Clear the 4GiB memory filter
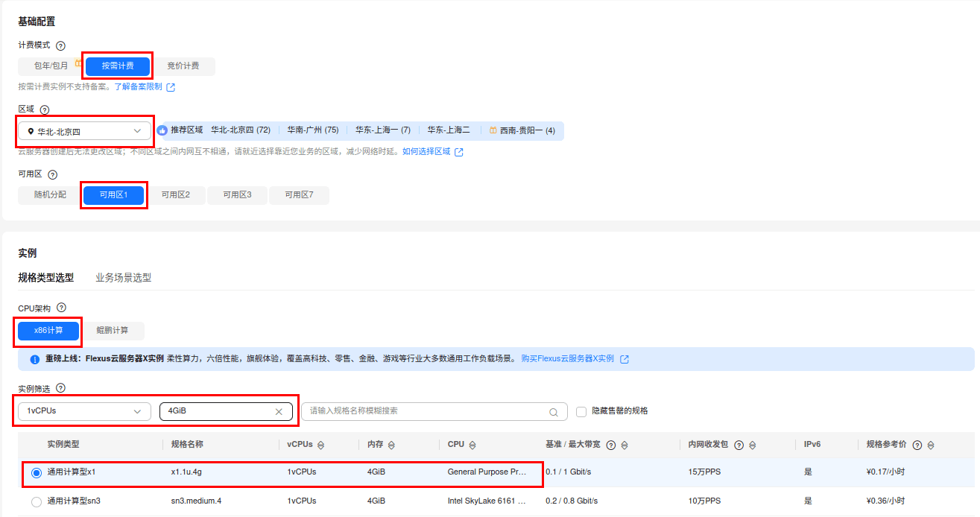Screen dimensions: 980x517 [x=279, y=411]
